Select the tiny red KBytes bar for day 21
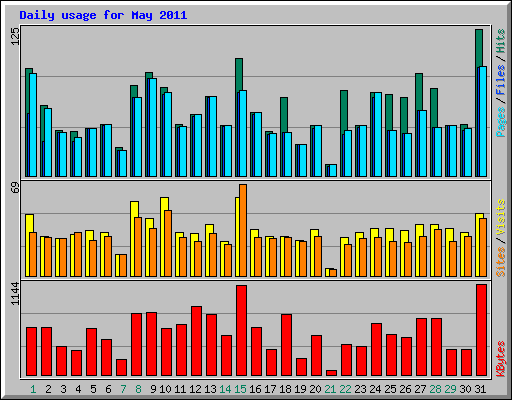This screenshot has width=512, height=400. 331,373
